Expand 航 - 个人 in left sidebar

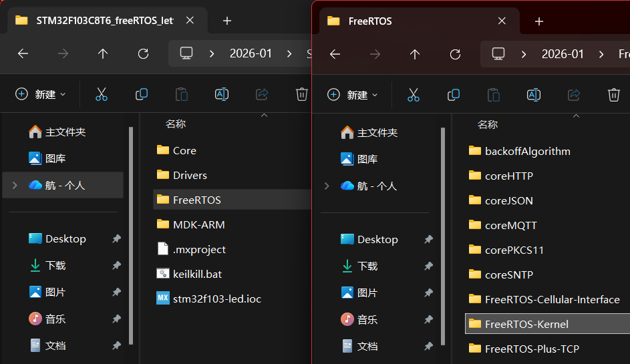(x=15, y=185)
